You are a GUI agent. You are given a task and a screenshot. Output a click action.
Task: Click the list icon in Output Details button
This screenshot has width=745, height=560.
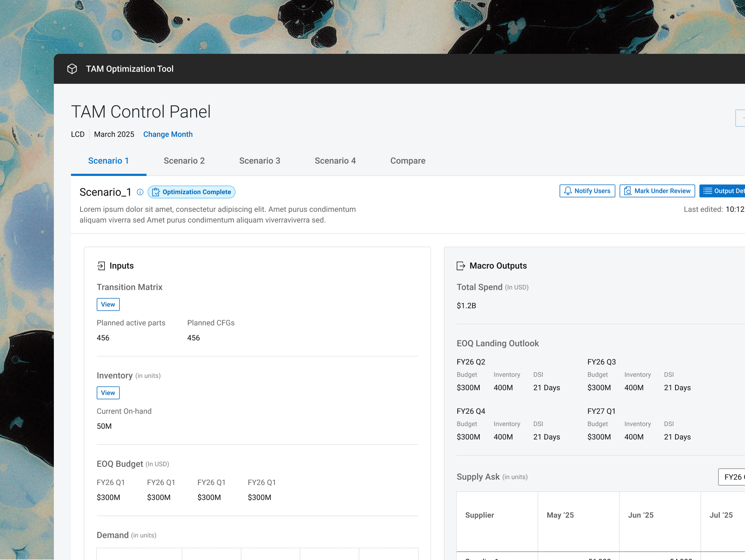(708, 191)
